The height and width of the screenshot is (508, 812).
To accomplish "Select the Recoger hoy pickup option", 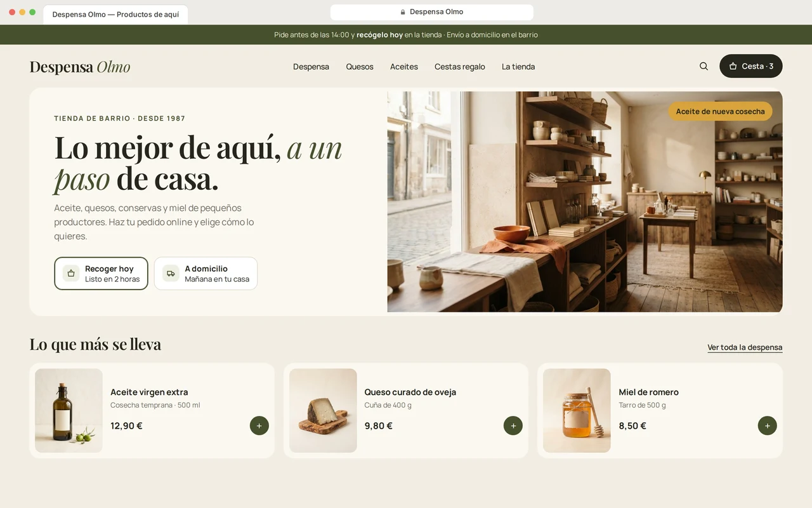I will pos(101,274).
